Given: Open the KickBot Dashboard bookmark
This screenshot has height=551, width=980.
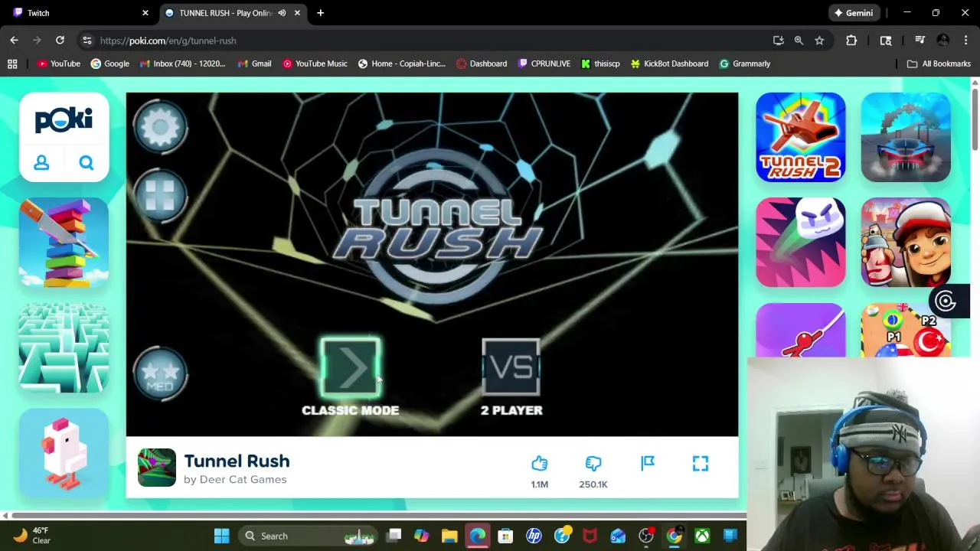Looking at the screenshot, I should 669,64.
